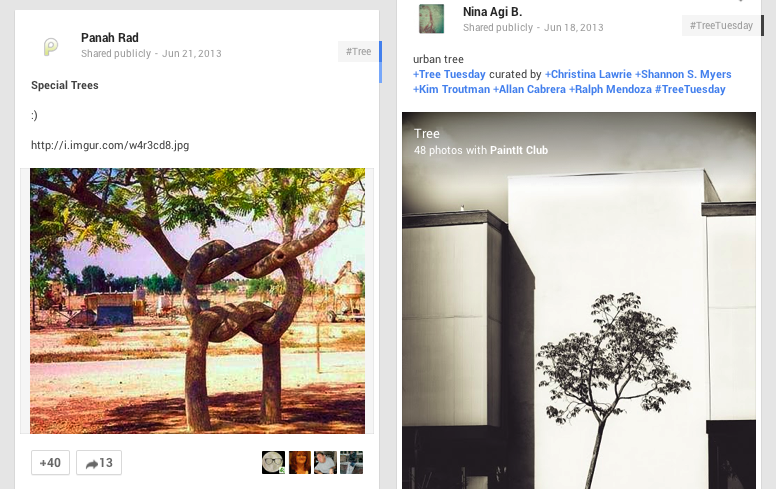
Task: Open Nina Agi B.'s profile picture
Action: (x=431, y=19)
